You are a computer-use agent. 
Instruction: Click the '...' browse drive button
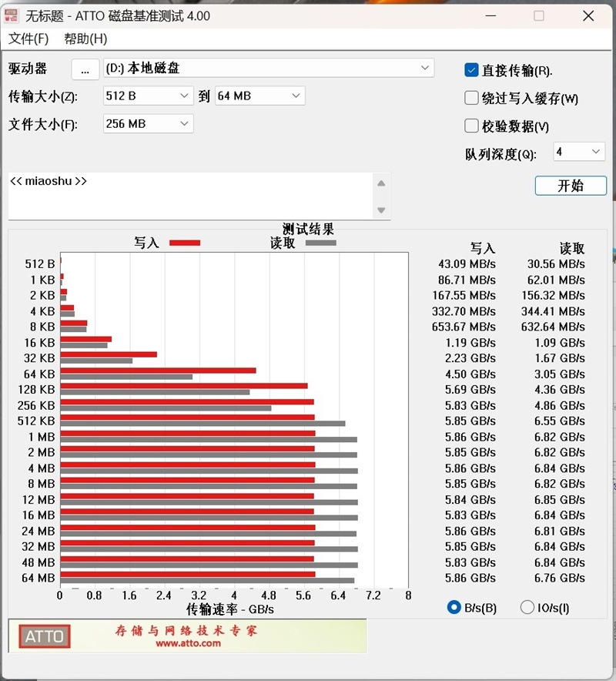point(85,69)
